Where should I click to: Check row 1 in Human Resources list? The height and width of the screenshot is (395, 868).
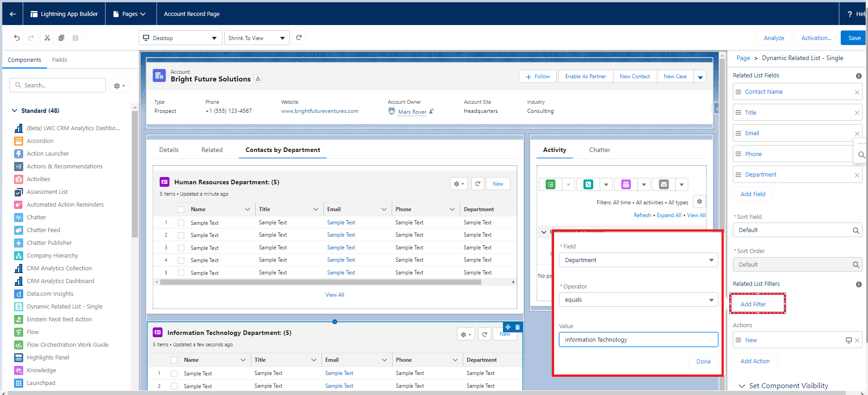[181, 223]
